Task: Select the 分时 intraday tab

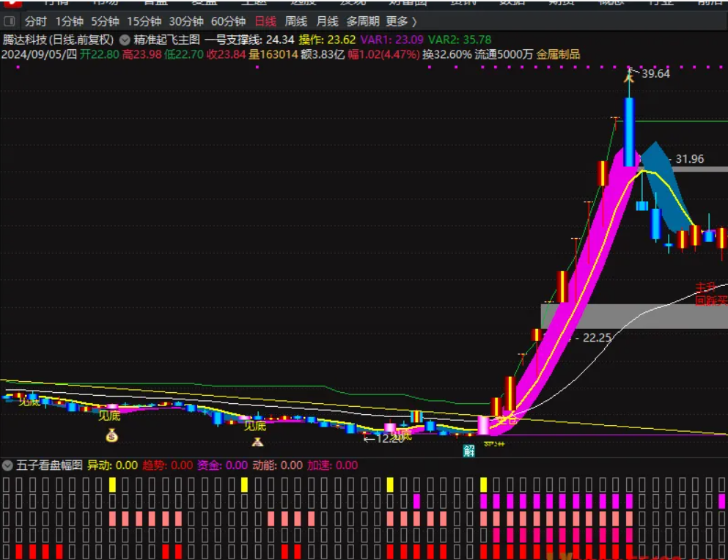Action: click(35, 21)
